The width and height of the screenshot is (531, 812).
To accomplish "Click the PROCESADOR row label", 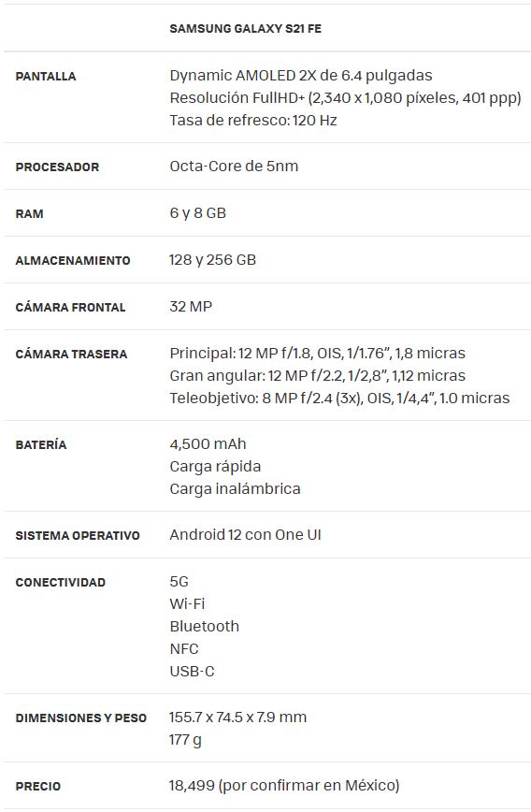I will pyautogui.click(x=57, y=167).
